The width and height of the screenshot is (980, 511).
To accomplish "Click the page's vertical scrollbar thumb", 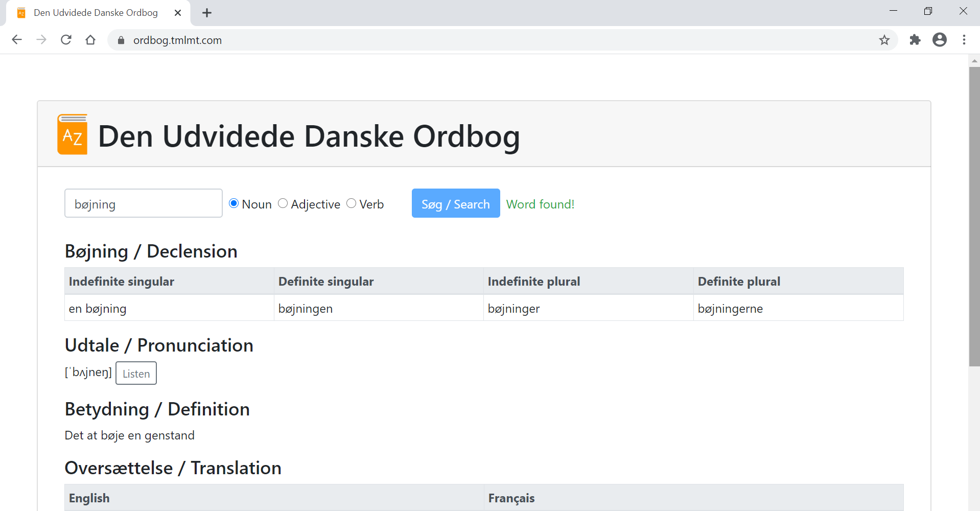I will coord(974,215).
